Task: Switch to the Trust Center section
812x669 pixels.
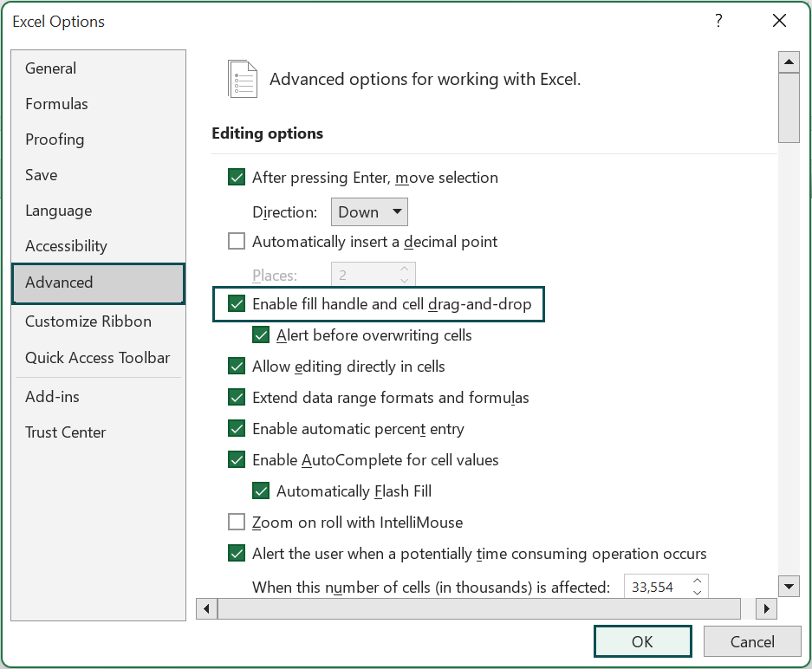Action: tap(65, 432)
